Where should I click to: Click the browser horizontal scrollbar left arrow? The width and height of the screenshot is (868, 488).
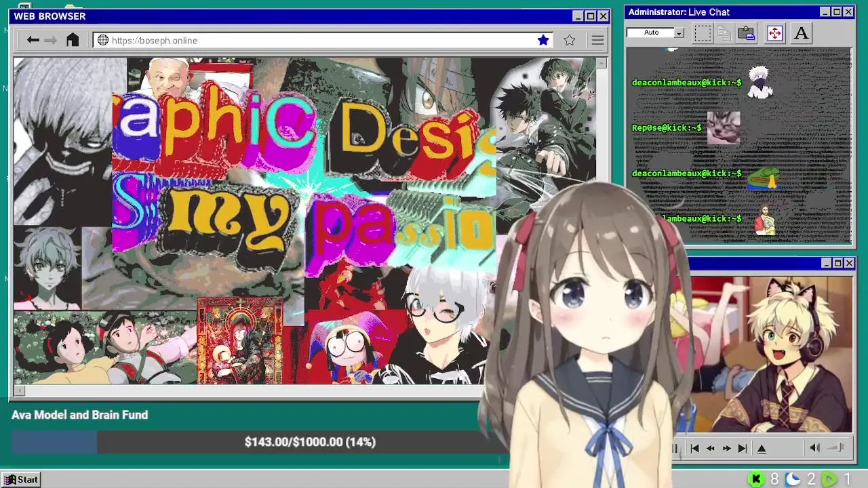pyautogui.click(x=19, y=390)
